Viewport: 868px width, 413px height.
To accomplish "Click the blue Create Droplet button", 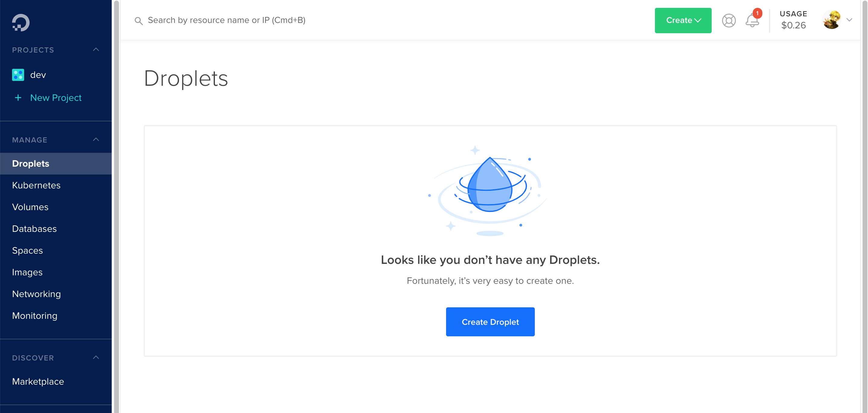I will 490,322.
